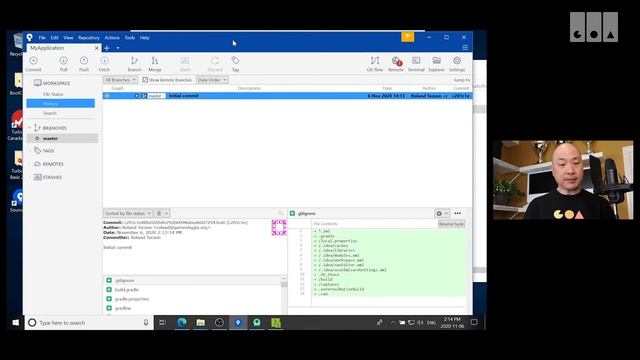Open the View menu
Viewport: 640px width, 360px height.
(x=68, y=38)
